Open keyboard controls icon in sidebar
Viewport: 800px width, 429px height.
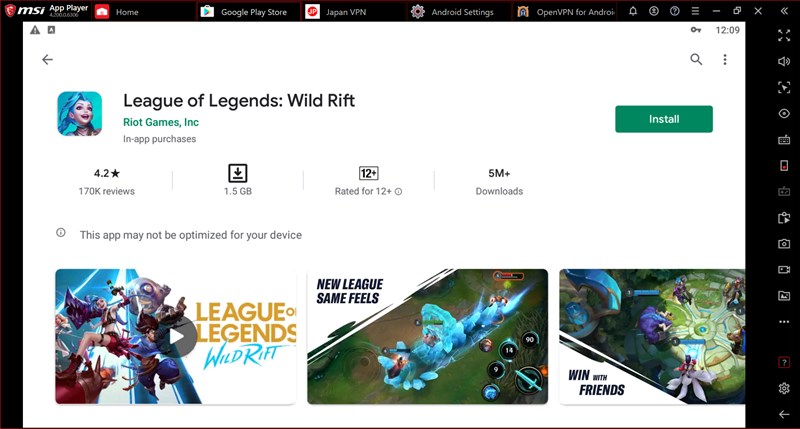(784, 139)
